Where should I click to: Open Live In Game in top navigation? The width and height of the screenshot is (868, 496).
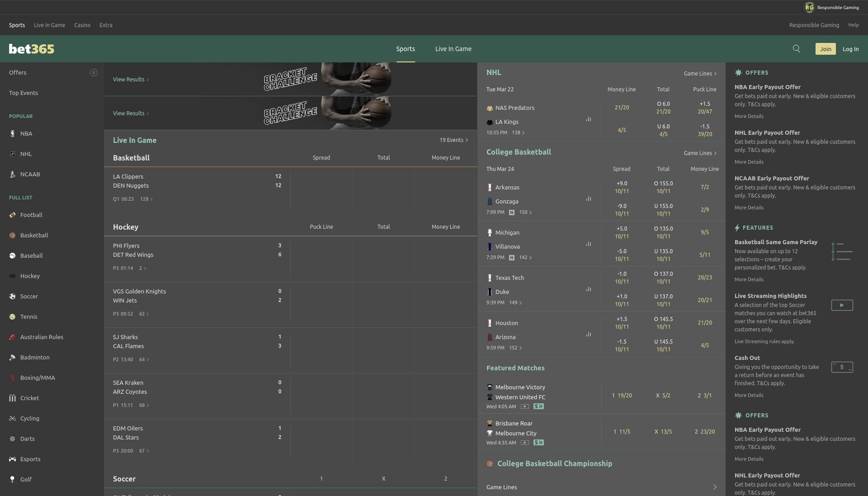(x=49, y=25)
